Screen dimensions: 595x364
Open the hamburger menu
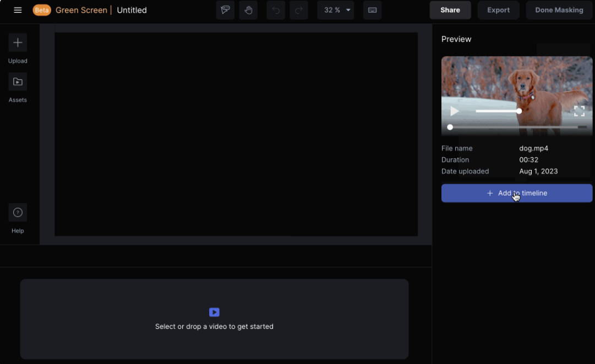[18, 10]
